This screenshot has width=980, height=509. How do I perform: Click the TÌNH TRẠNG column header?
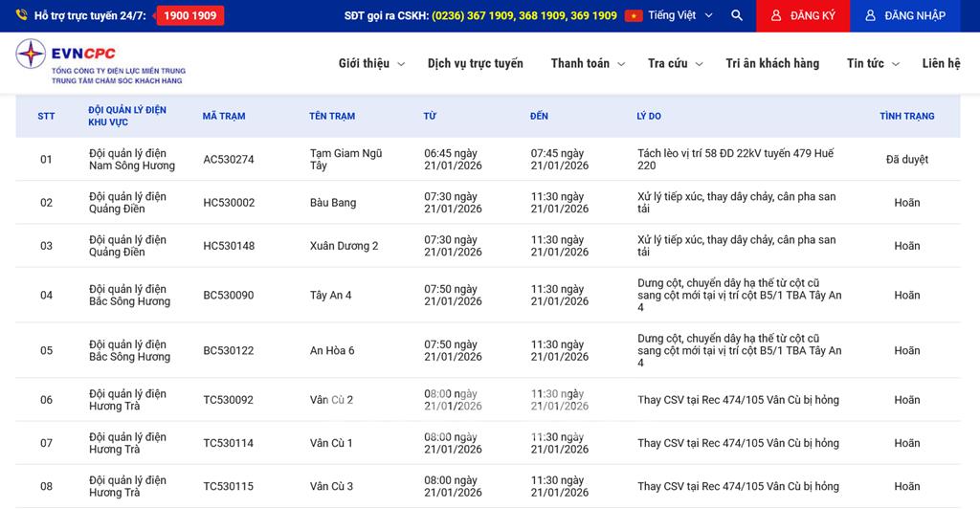(906, 117)
